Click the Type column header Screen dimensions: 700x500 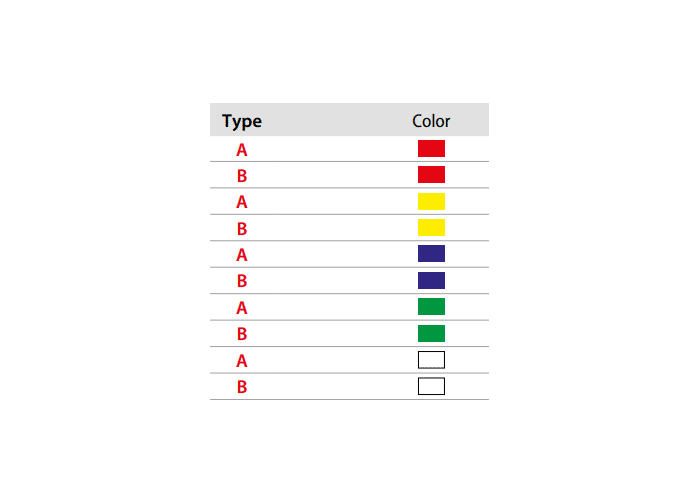(x=242, y=121)
